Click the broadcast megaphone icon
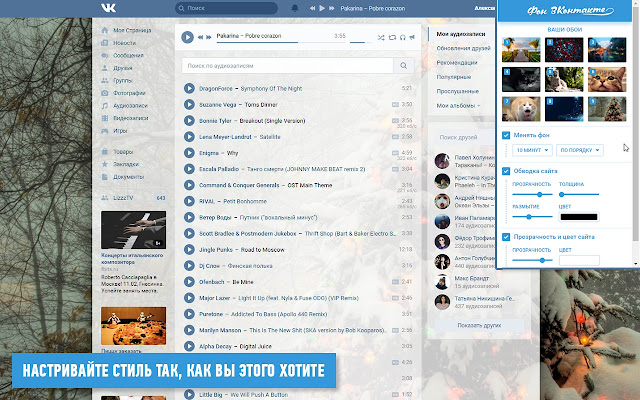Viewport: 640px width, 400px height. (x=412, y=38)
